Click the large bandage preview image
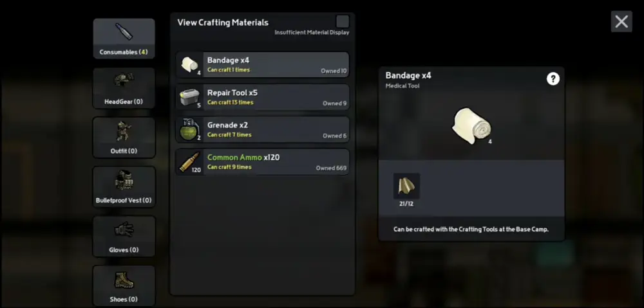The width and height of the screenshot is (644, 308). click(x=471, y=125)
